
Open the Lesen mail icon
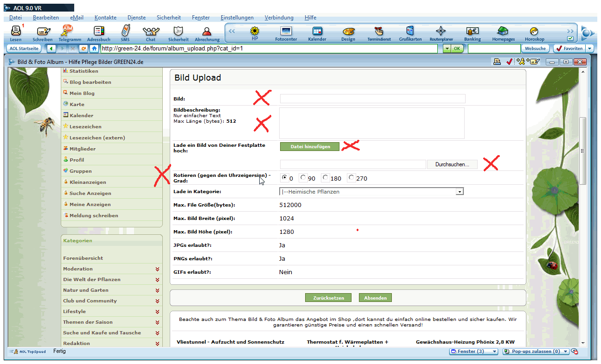tap(16, 31)
